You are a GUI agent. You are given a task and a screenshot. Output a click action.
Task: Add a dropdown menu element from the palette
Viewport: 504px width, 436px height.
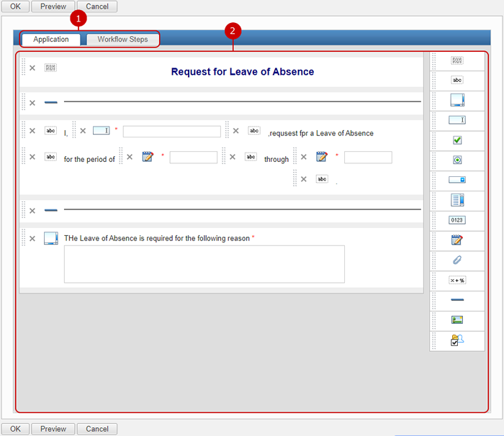tap(456, 180)
